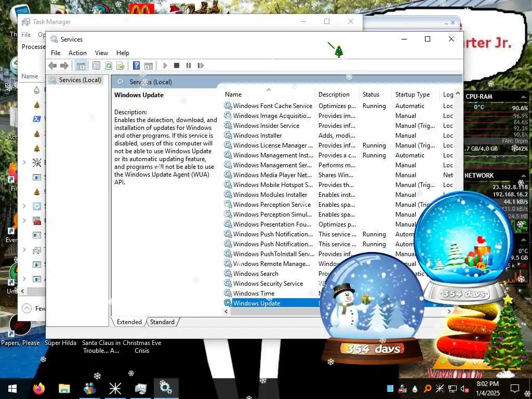Toggle Show/Hide Action Pane toolbar icon

(149, 65)
